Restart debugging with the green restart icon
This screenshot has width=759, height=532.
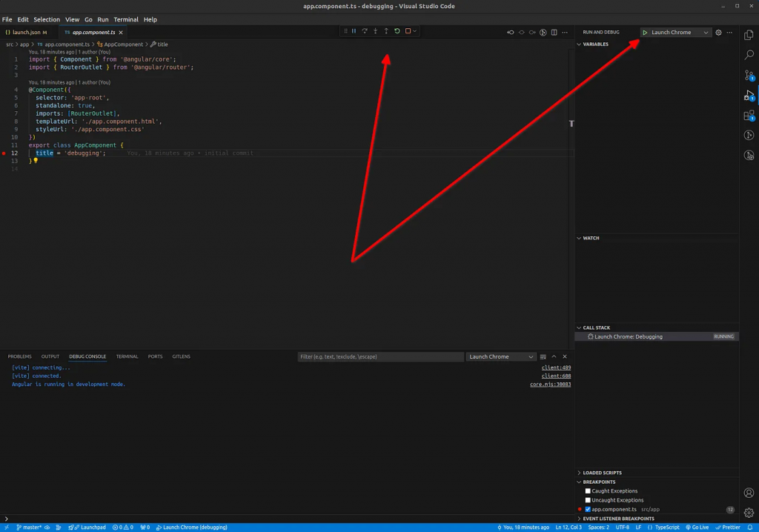tap(397, 31)
